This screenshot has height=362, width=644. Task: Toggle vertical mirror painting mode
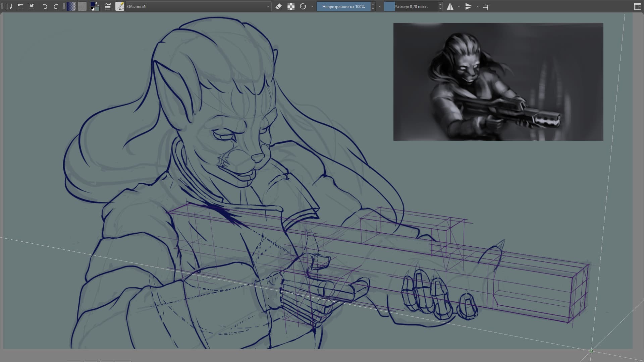click(469, 6)
